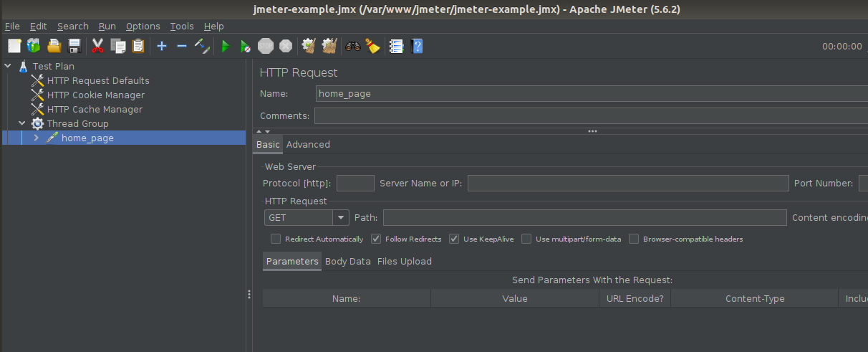Click the Comments input field

591,115
